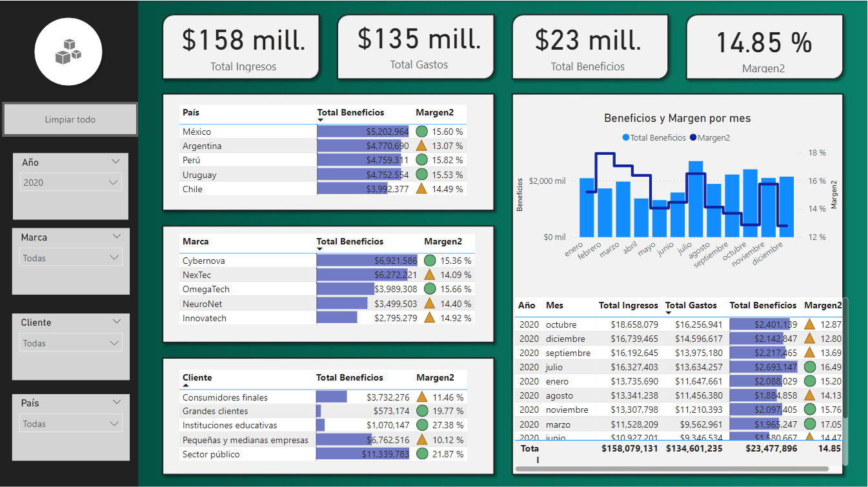The height and width of the screenshot is (487, 868).
Task: Click the Beneficios y Margen por mes title
Action: [678, 118]
